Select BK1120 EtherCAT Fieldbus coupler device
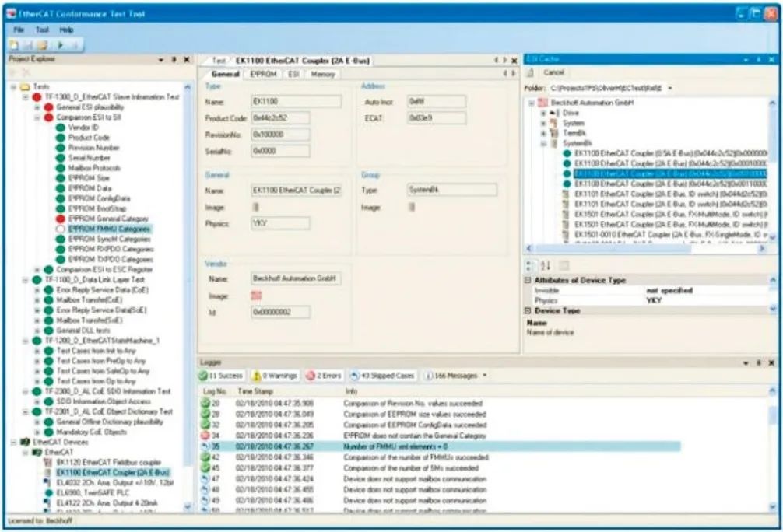Screen dimensions: 783x532 (x=109, y=462)
